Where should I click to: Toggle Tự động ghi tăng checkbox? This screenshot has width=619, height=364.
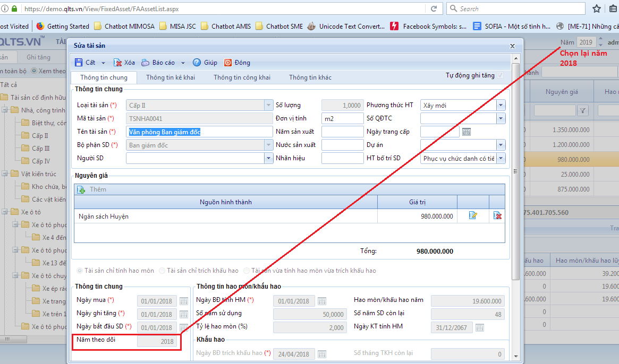501,75
